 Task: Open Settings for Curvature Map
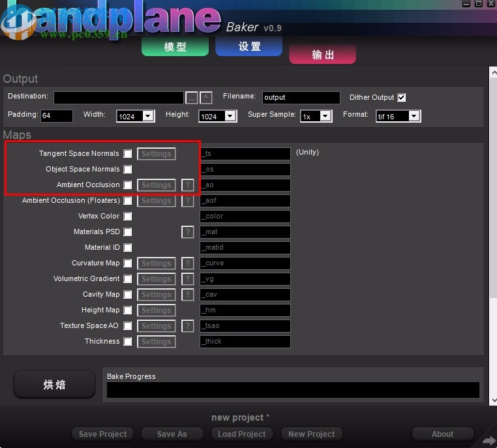[157, 263]
